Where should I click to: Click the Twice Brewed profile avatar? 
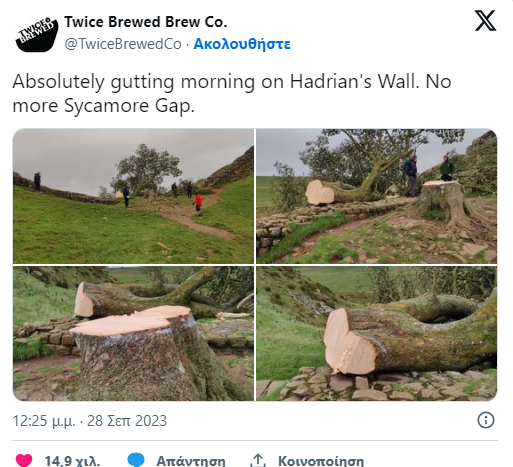tap(37, 34)
